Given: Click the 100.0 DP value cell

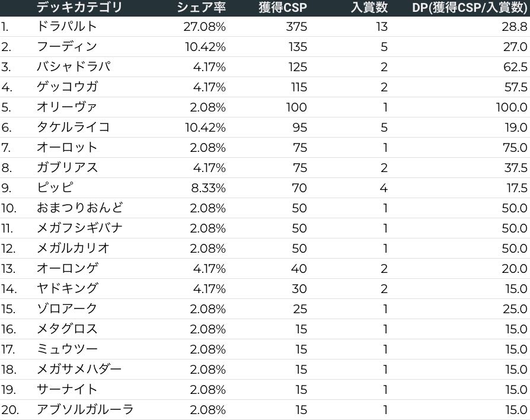Looking at the screenshot, I should 511,107.
